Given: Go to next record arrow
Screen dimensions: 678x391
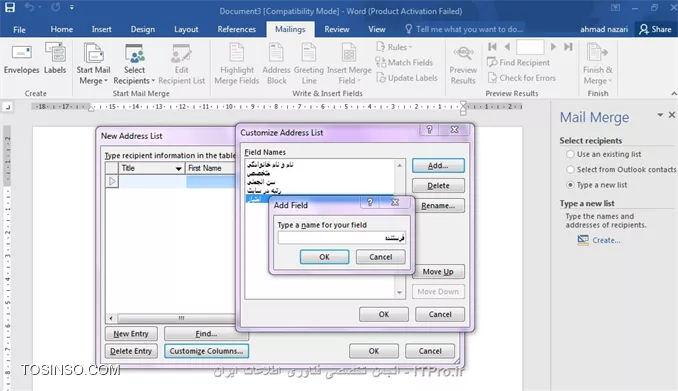Looking at the screenshot, I should click(553, 47).
